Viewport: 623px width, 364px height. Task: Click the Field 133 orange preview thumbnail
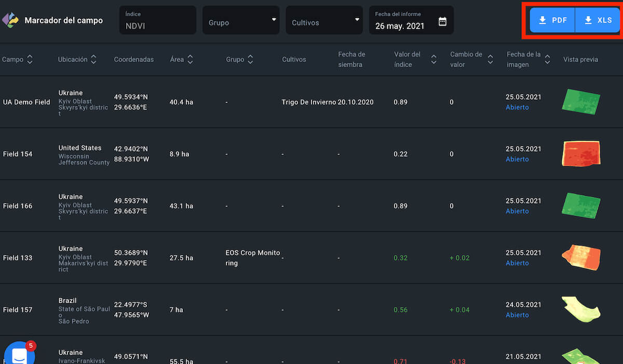580,257
